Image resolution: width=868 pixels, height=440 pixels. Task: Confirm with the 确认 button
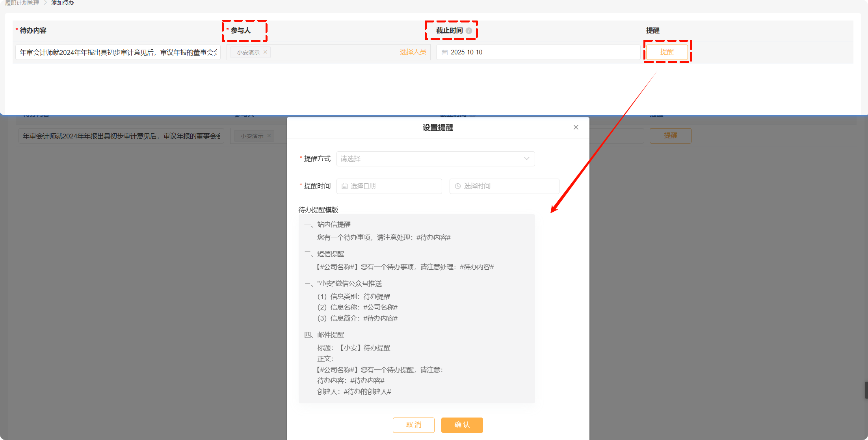click(462, 425)
